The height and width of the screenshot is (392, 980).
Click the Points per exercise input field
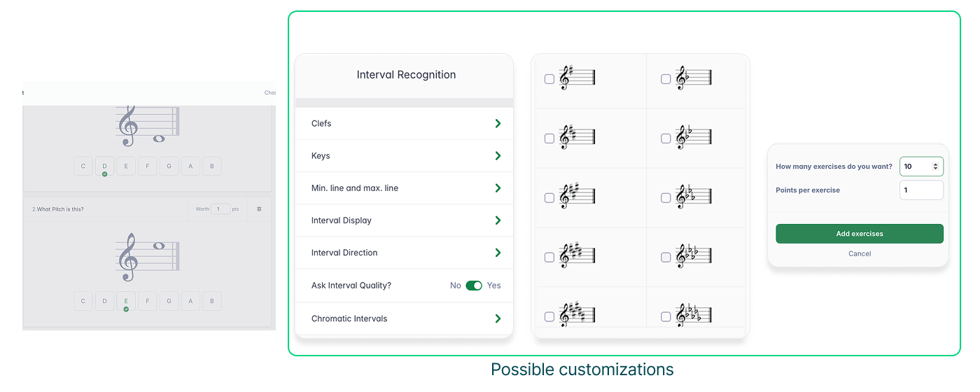920,190
